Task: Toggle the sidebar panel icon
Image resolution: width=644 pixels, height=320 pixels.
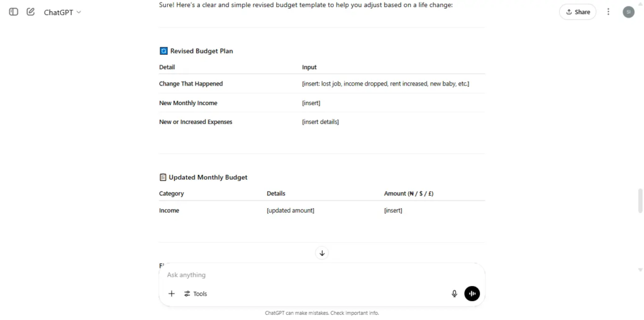Action: point(14,12)
